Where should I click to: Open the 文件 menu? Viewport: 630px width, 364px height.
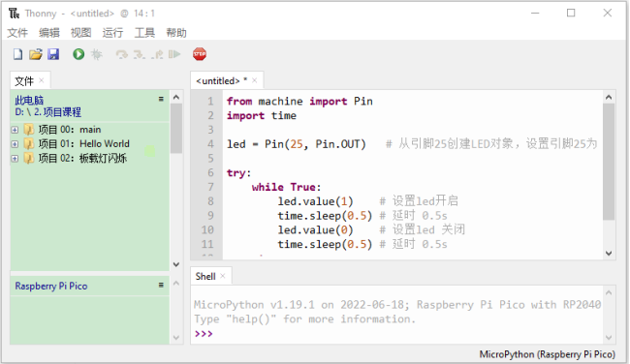pyautogui.click(x=17, y=33)
